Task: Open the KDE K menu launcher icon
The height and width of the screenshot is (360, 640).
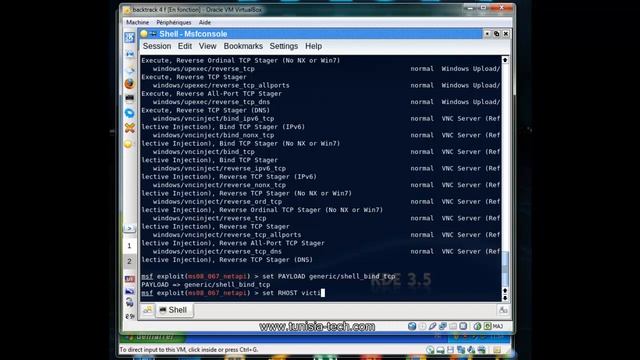Action: (x=129, y=38)
